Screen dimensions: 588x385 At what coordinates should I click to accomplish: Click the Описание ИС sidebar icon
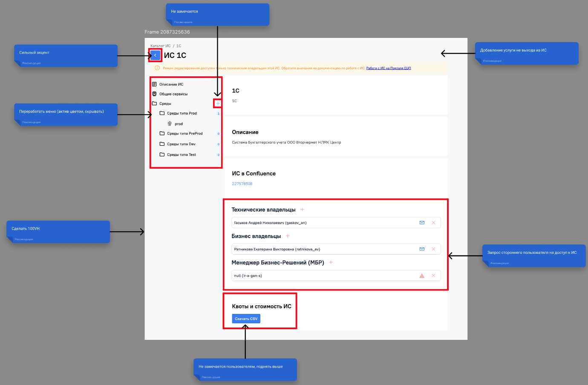coord(155,84)
